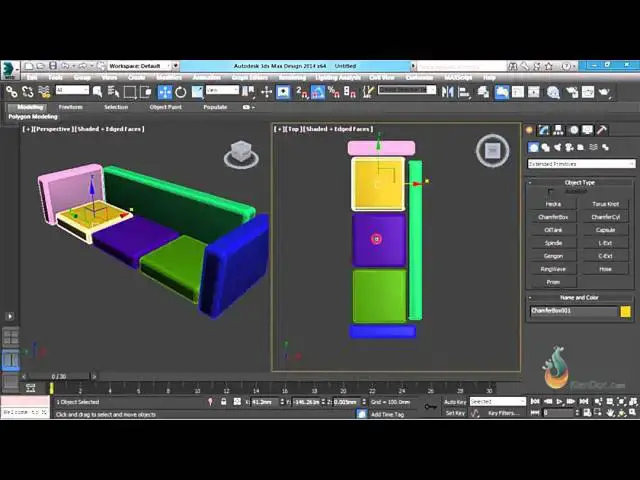Click the Capsule object type button
The width and height of the screenshot is (640, 480).
[606, 230]
